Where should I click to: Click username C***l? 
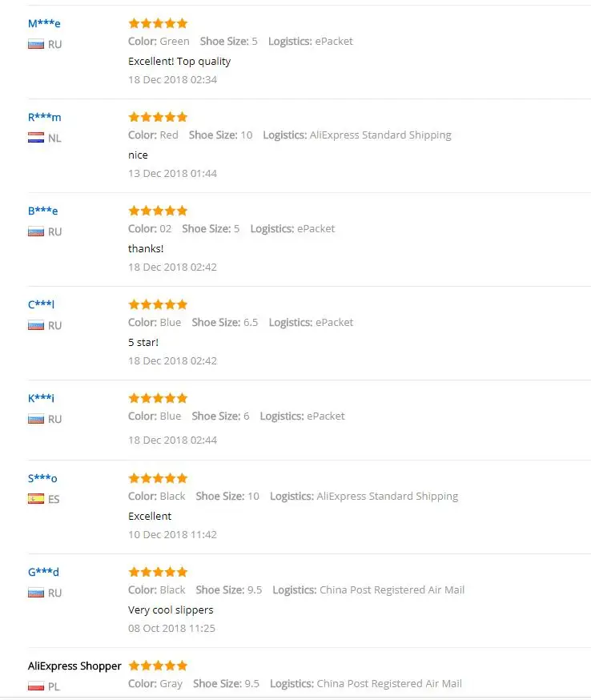[x=41, y=304]
